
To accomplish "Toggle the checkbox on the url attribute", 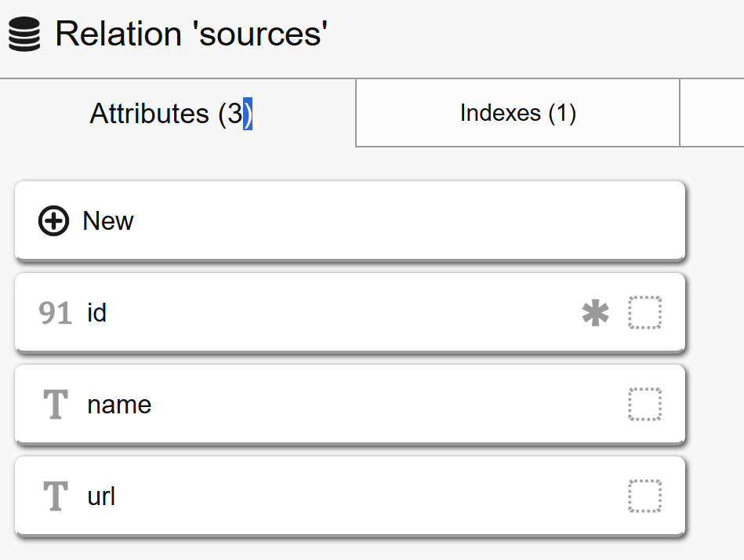I will (x=644, y=496).
